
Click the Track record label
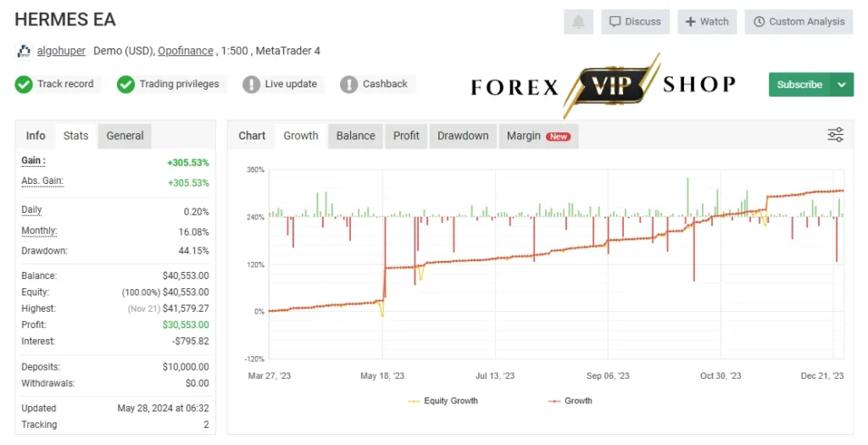tap(65, 84)
